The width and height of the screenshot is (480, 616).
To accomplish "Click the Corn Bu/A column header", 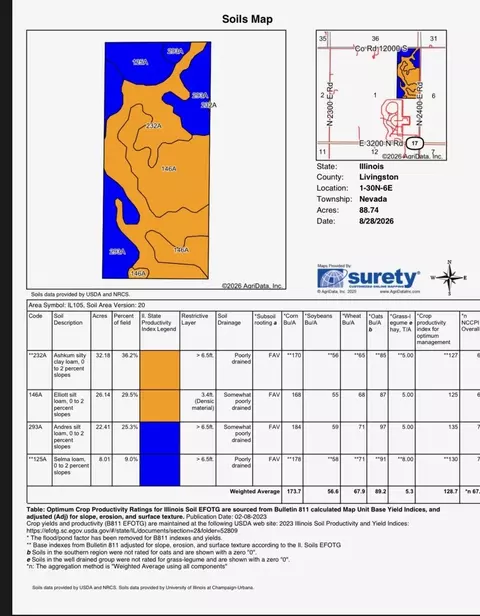I will coord(291,319).
